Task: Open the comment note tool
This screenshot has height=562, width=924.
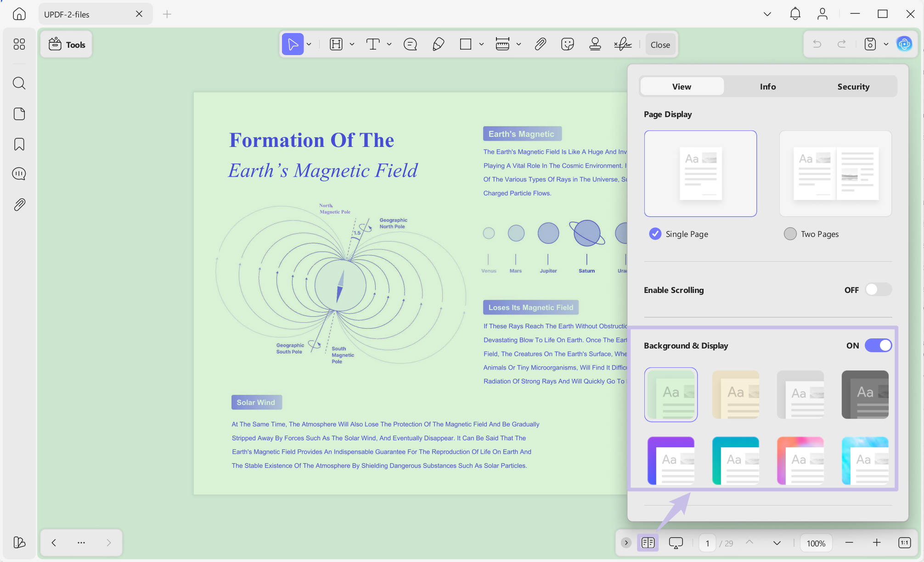Action: pos(410,45)
